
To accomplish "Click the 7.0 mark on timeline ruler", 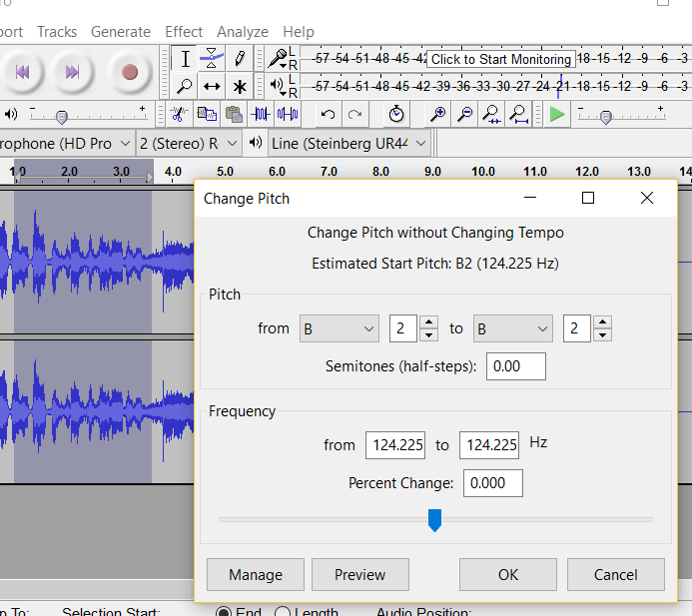I will [329, 171].
